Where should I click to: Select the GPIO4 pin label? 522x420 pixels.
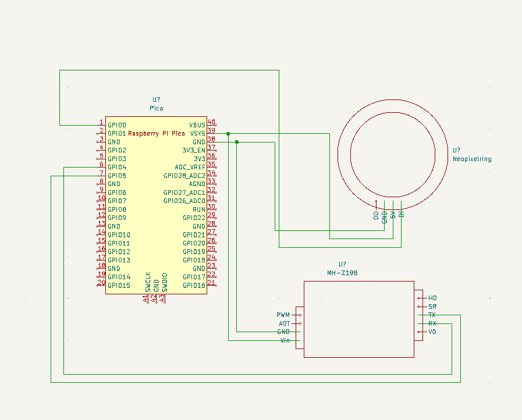point(117,168)
